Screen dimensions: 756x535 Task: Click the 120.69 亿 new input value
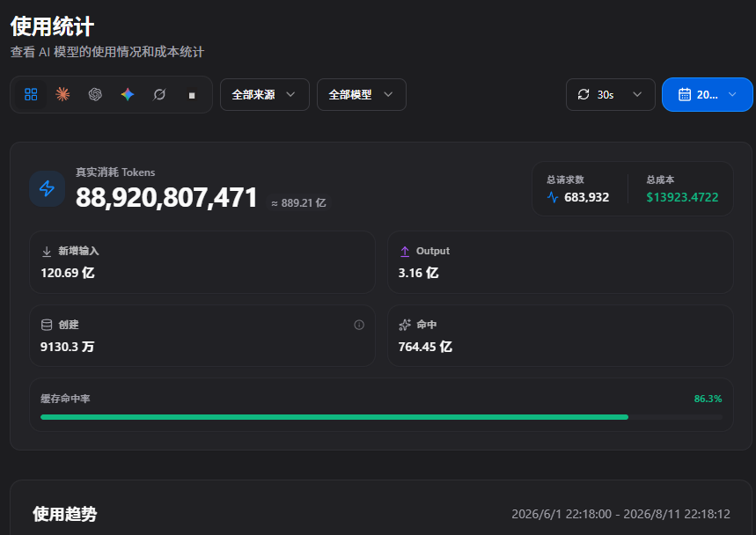68,273
